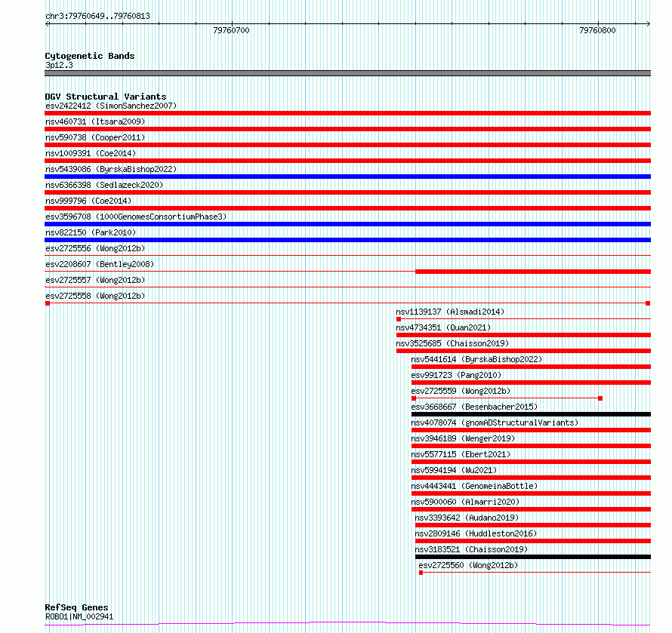
Task: Click the left arrow on the ruler
Action: [48, 24]
